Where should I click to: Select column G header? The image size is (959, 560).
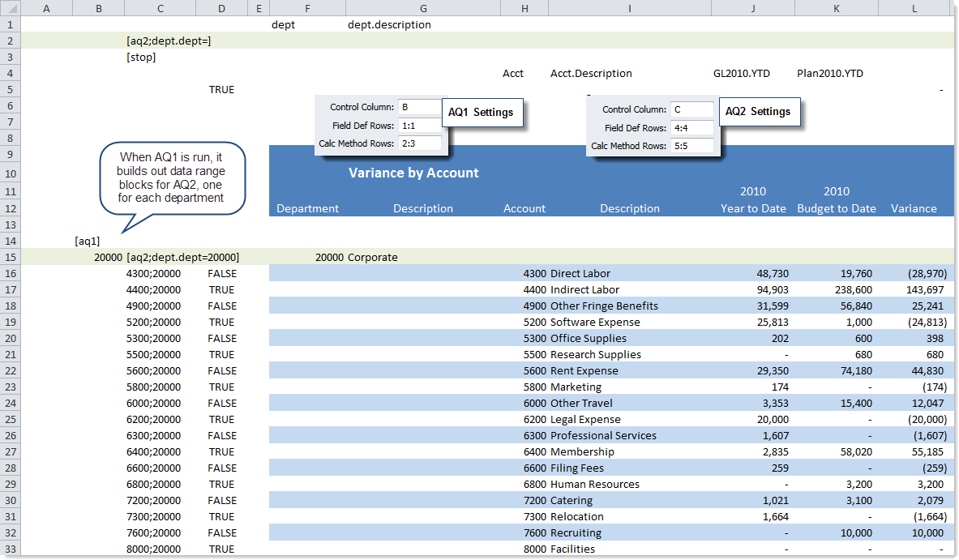[x=423, y=8]
